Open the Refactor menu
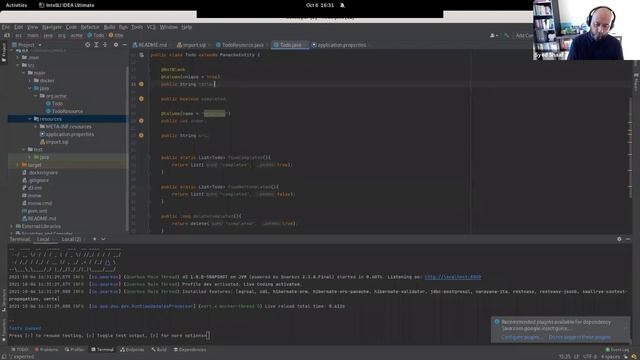 (x=90, y=27)
